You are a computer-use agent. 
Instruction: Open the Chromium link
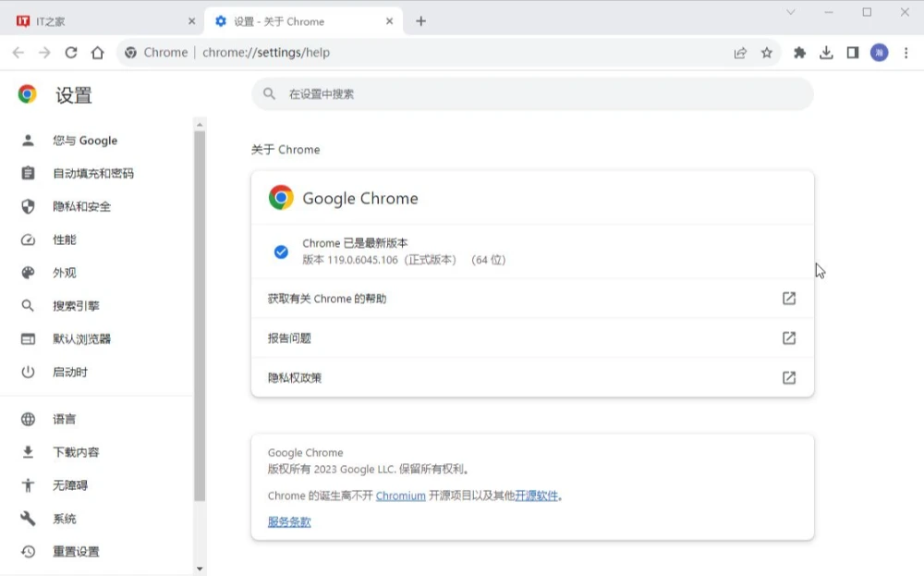pyautogui.click(x=400, y=496)
